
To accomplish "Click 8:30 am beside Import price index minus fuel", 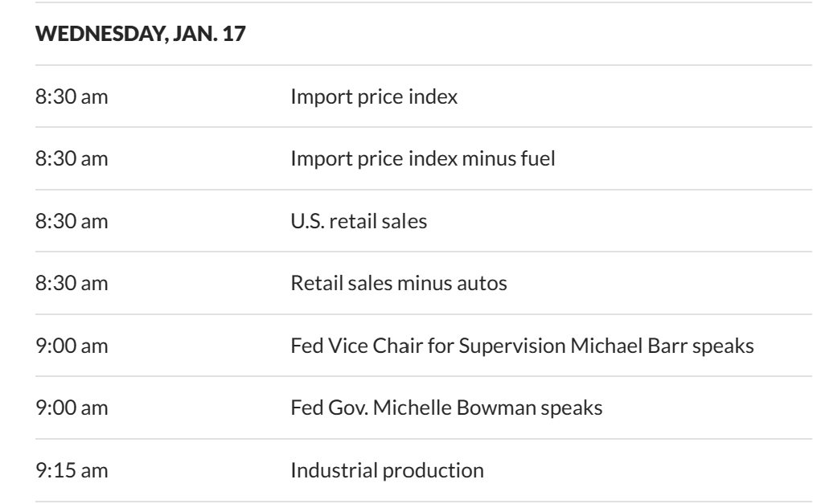I will point(73,159).
